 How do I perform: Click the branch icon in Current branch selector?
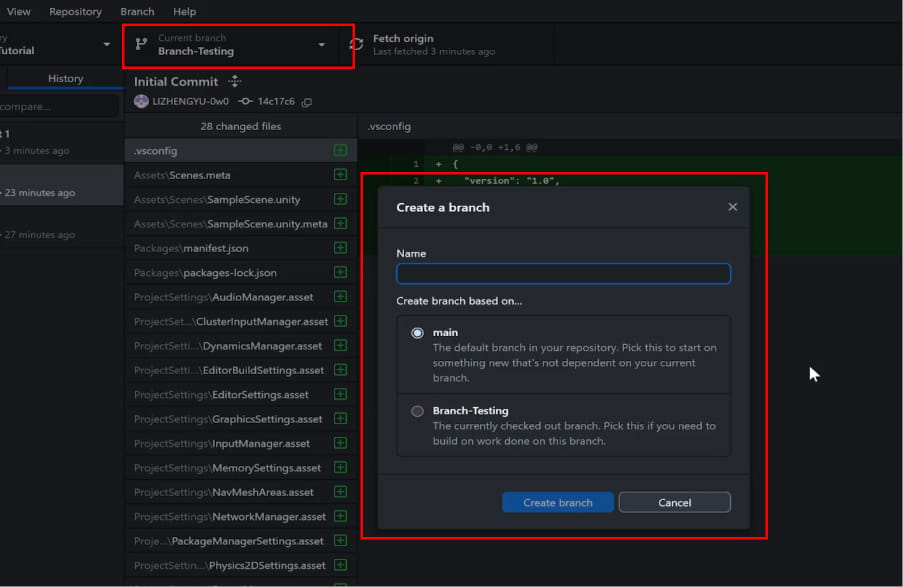click(x=140, y=44)
